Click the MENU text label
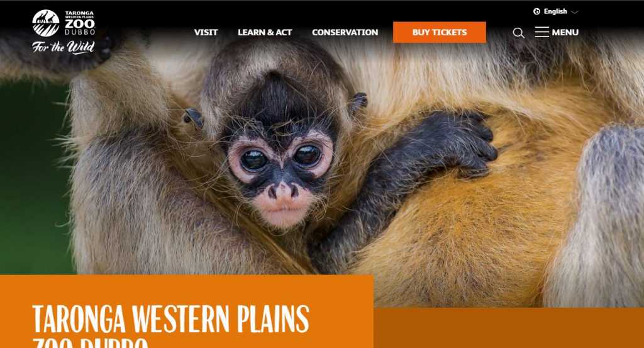644x348 pixels. [x=565, y=33]
